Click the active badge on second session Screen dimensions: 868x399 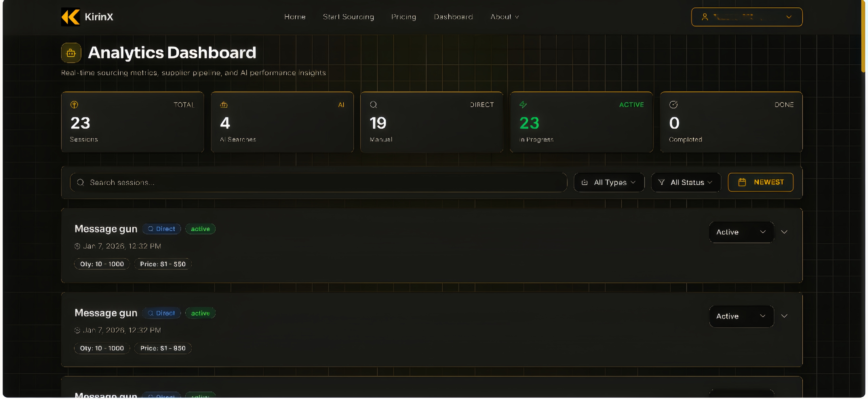tap(200, 313)
